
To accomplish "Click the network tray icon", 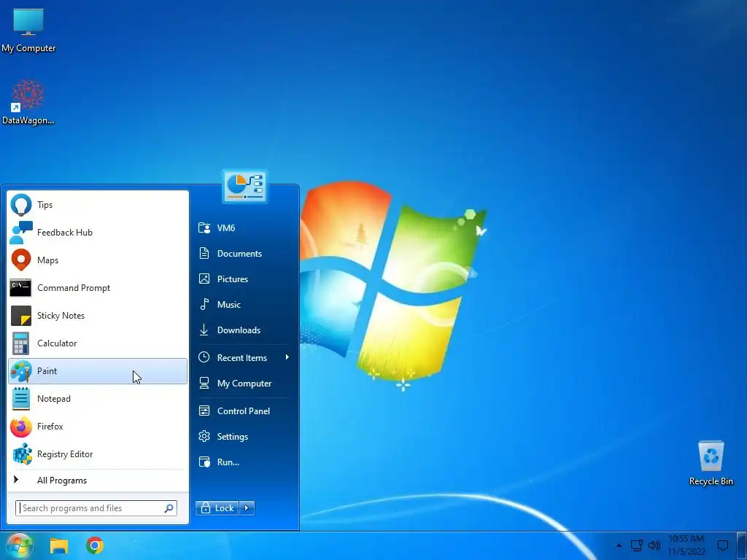I will (636, 545).
